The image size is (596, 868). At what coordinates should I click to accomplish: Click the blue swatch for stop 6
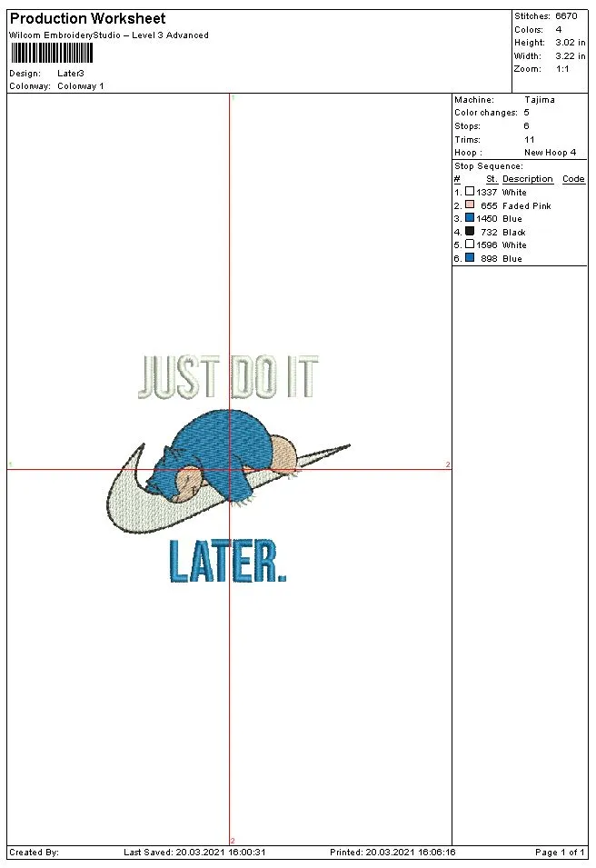470,257
